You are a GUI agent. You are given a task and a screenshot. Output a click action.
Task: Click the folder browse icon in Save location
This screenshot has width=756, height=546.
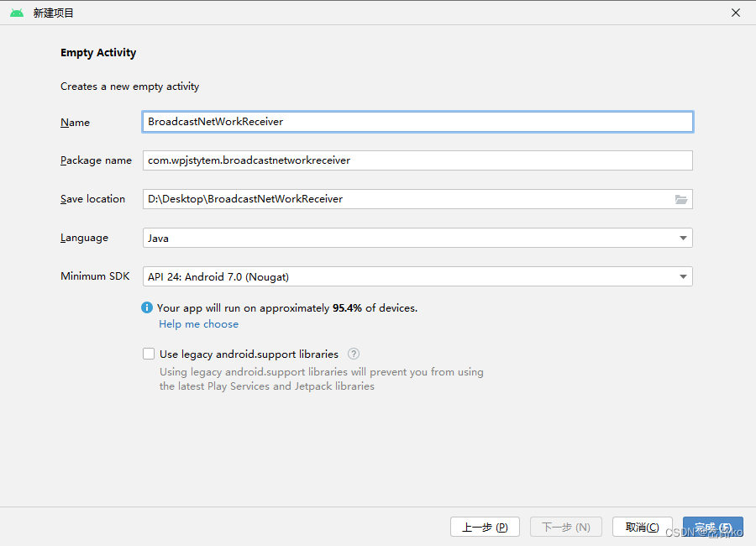680,199
